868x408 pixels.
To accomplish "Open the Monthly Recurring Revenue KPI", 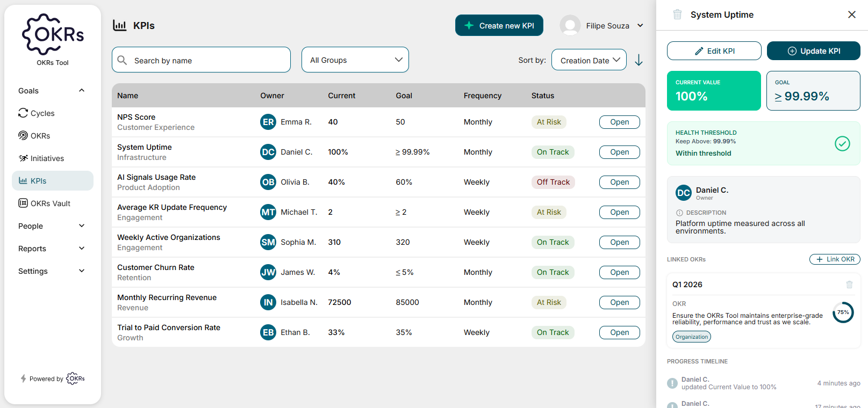I will (x=619, y=302).
